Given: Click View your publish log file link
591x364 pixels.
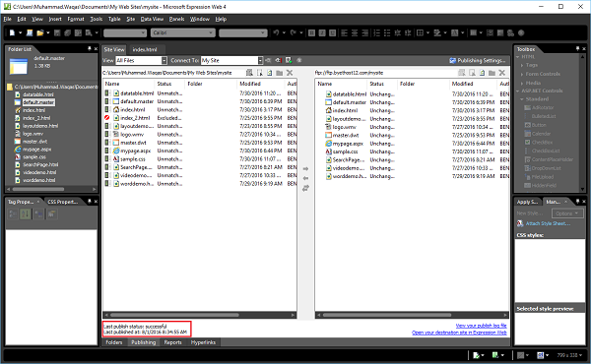Looking at the screenshot, I should pos(481,326).
